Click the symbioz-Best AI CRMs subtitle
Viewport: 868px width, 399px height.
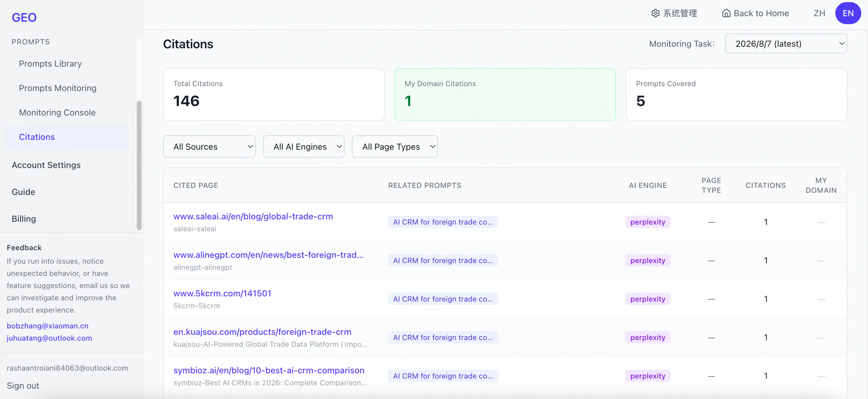tap(270, 383)
